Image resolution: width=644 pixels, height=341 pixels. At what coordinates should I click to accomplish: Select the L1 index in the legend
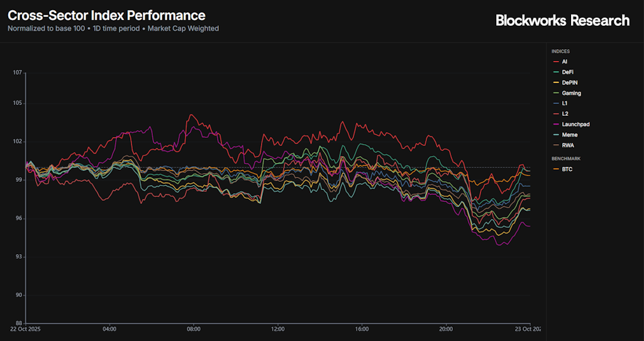pos(564,103)
